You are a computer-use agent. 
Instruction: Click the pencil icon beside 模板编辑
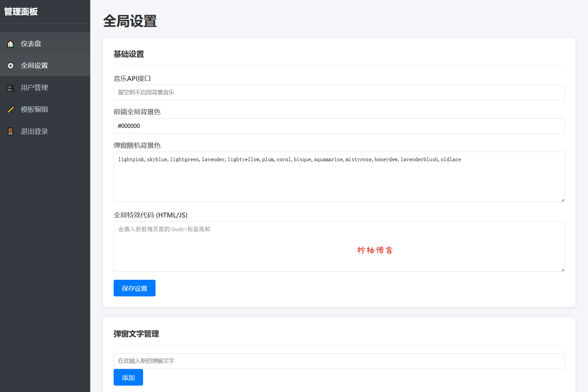11,109
